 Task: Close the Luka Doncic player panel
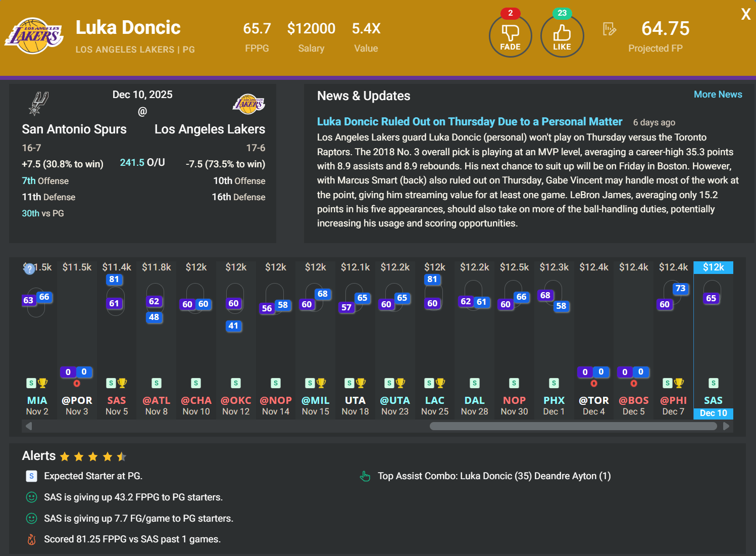tap(745, 14)
